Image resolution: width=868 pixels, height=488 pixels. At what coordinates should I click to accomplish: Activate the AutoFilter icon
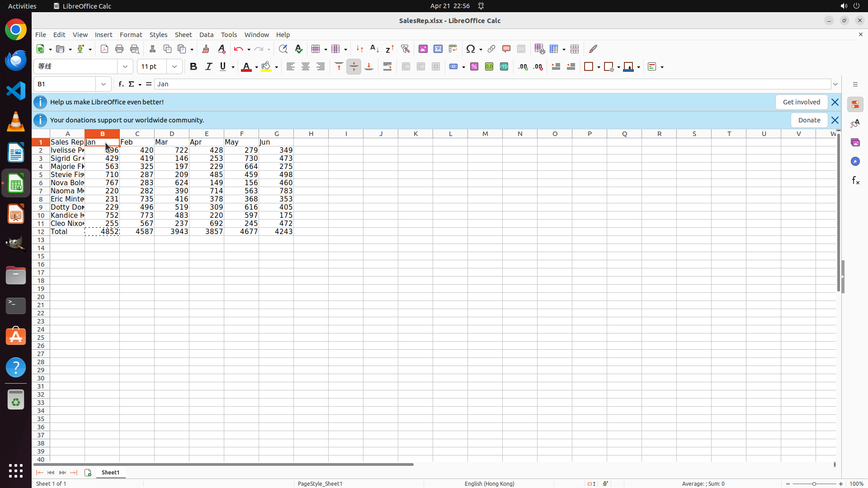click(x=405, y=49)
